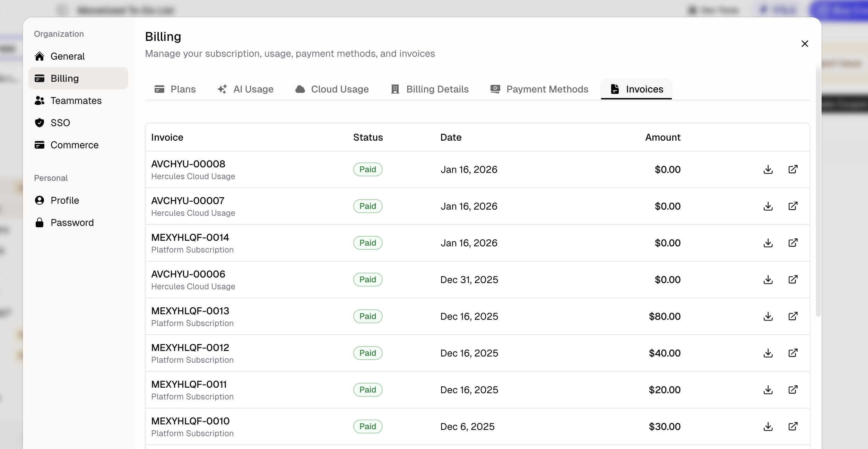The height and width of the screenshot is (449, 868).
Task: Click the Date column header
Action: point(451,137)
